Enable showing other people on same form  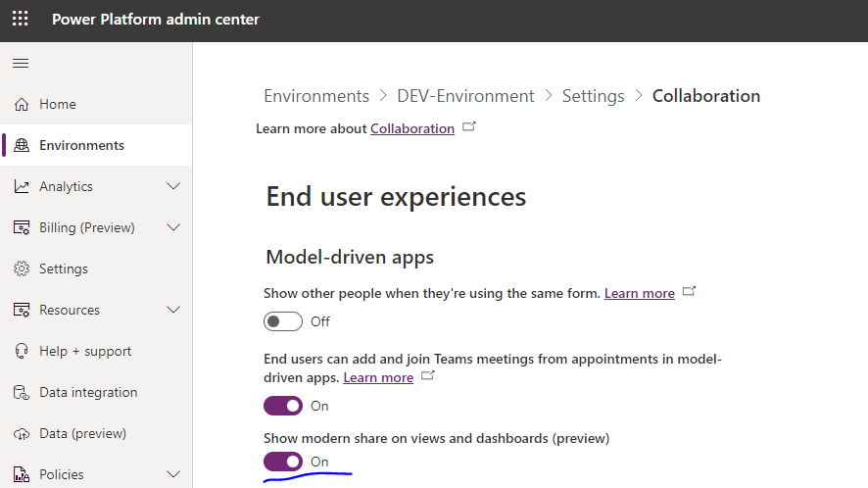(x=283, y=321)
